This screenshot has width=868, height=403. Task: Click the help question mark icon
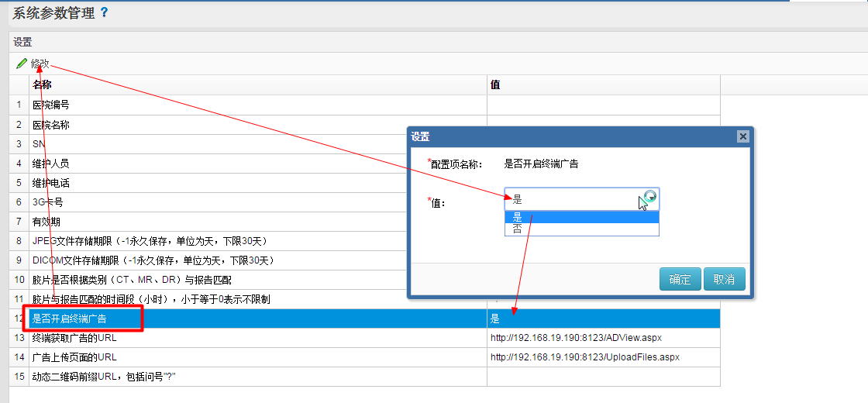click(104, 12)
